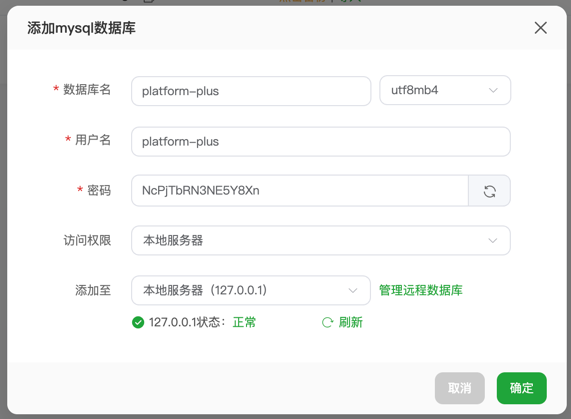Image resolution: width=571 pixels, height=419 pixels.
Task: Open the 添加至 server dropdown
Action: pos(251,290)
